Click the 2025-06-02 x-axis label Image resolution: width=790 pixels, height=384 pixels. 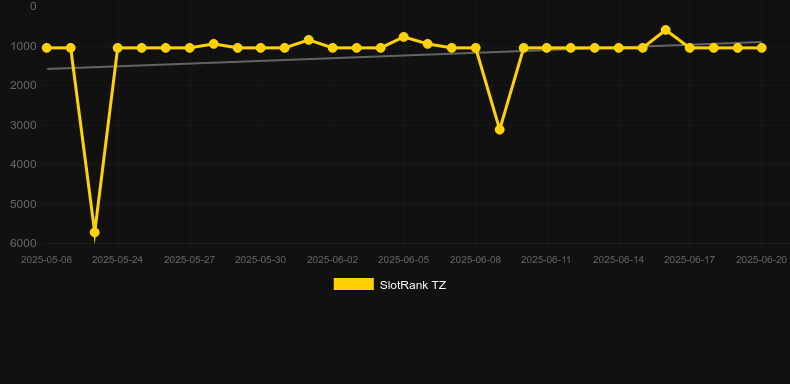coord(333,260)
